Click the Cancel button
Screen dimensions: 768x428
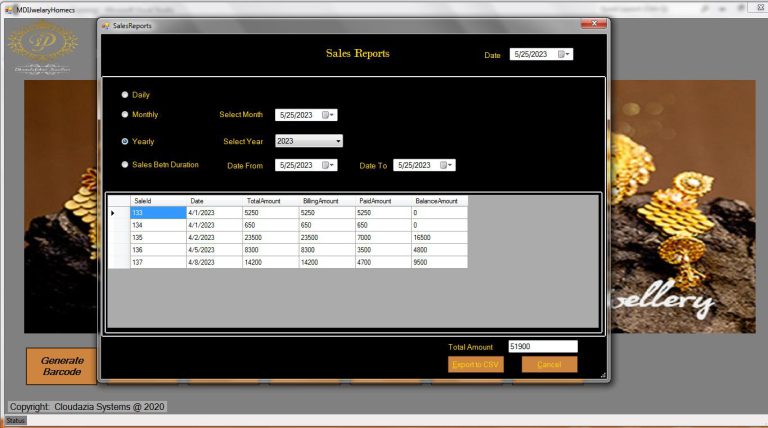(549, 364)
